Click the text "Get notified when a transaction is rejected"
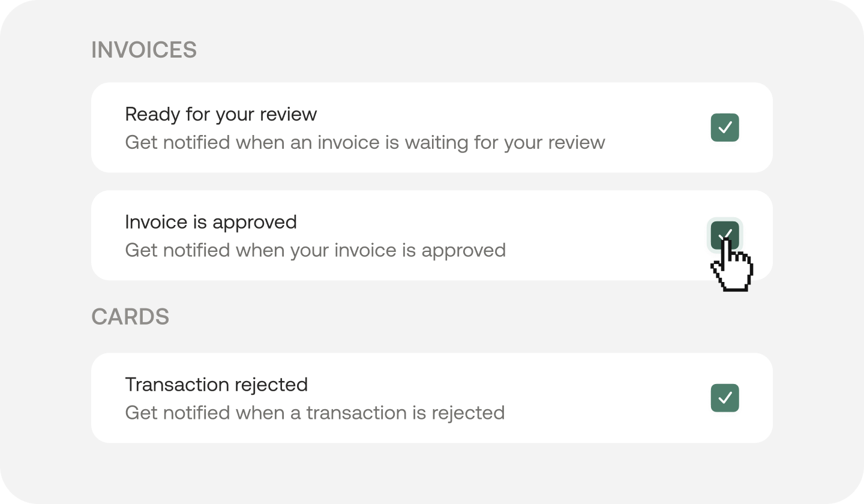This screenshot has height=504, width=864. pos(314,413)
